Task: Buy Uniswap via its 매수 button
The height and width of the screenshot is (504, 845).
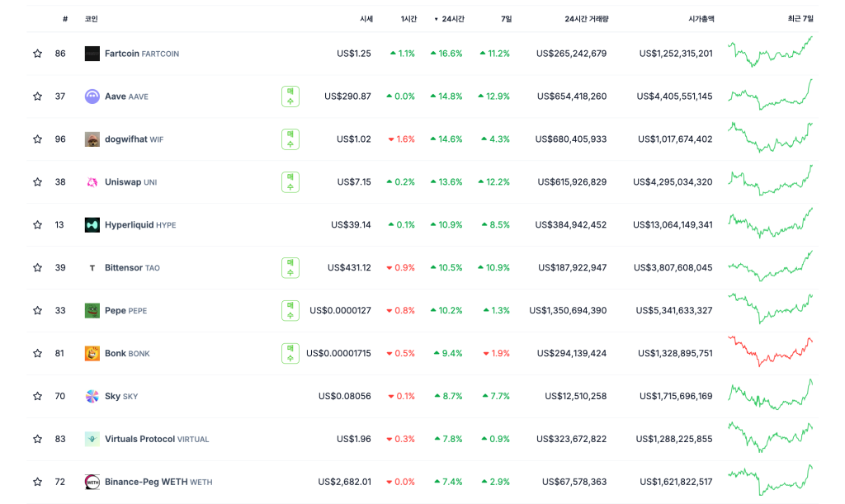Action: (x=290, y=182)
